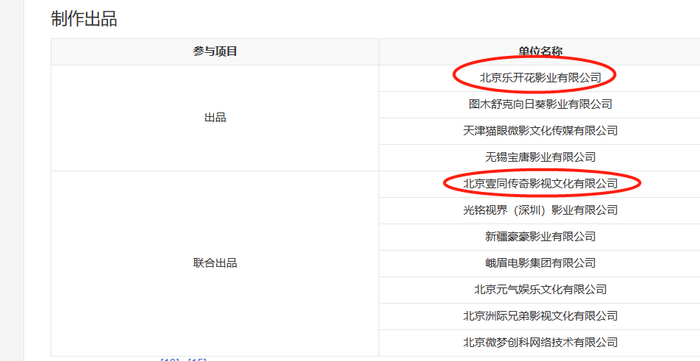Select the 单位名称 column header
The height and width of the screenshot is (361, 700).
[539, 52]
